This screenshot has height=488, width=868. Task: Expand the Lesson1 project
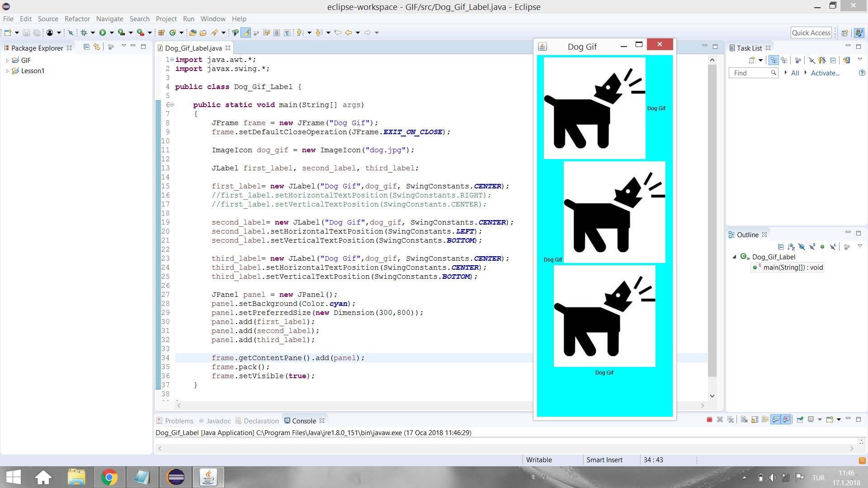[x=7, y=71]
